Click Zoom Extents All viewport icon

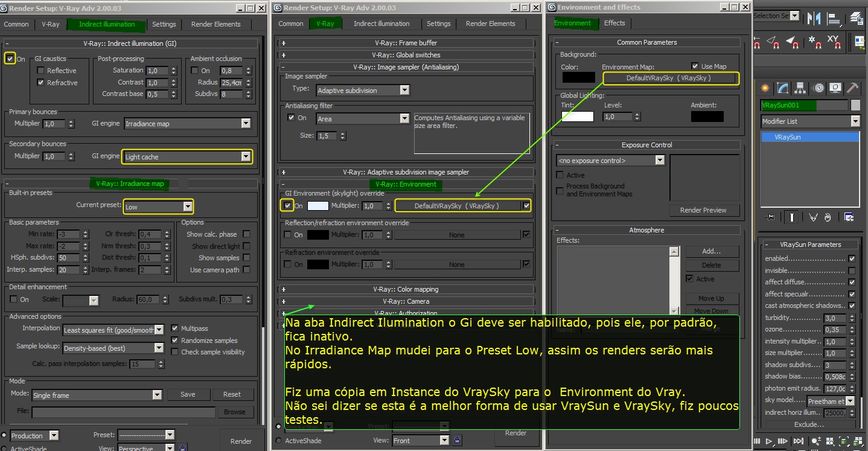click(x=858, y=441)
